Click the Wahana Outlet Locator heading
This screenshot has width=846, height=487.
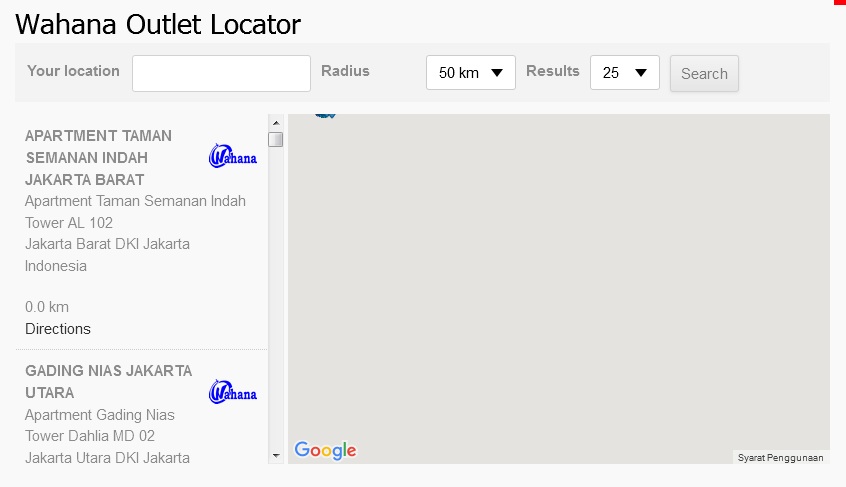pyautogui.click(x=158, y=24)
